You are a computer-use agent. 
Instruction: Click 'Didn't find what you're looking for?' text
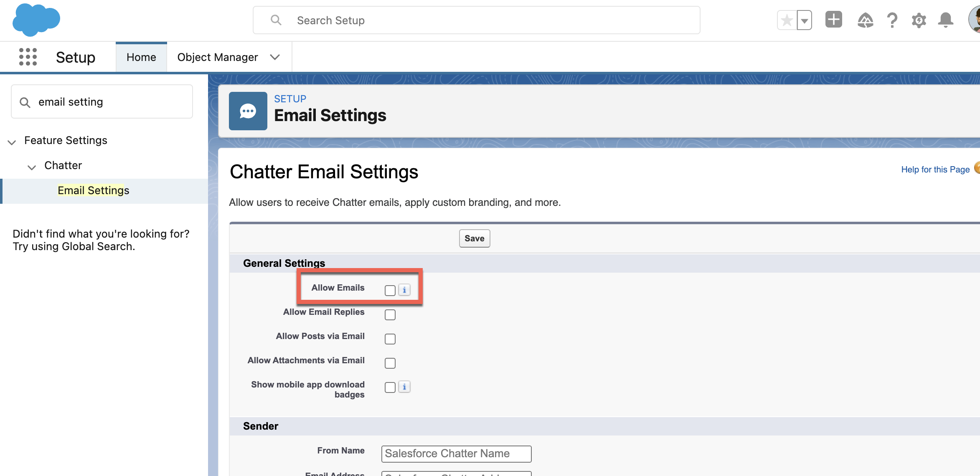[101, 234]
